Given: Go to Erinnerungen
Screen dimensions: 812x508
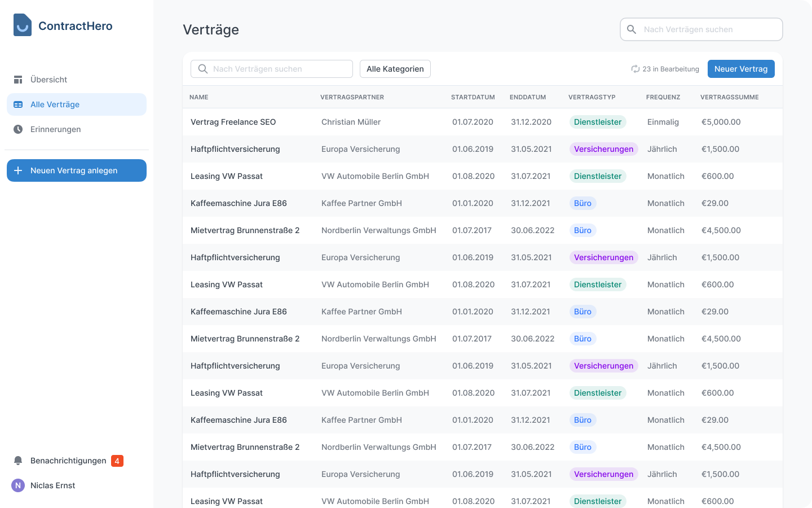Looking at the screenshot, I should 77,129.
